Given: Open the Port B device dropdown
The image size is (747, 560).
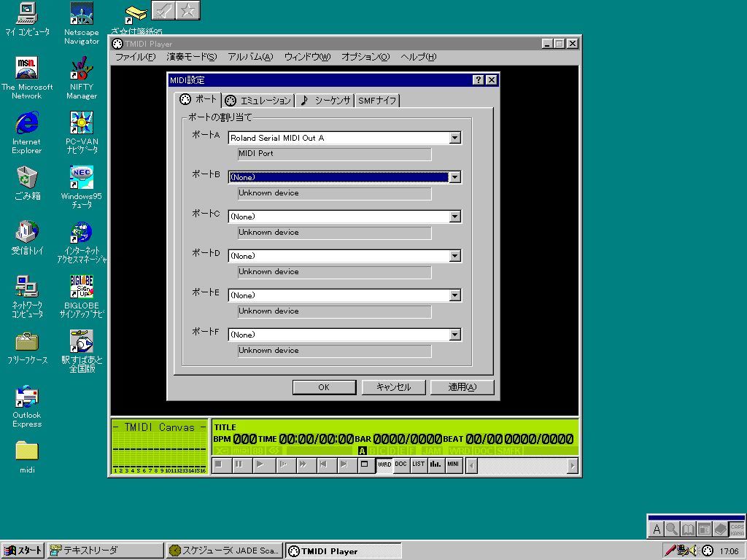Looking at the screenshot, I should click(455, 177).
